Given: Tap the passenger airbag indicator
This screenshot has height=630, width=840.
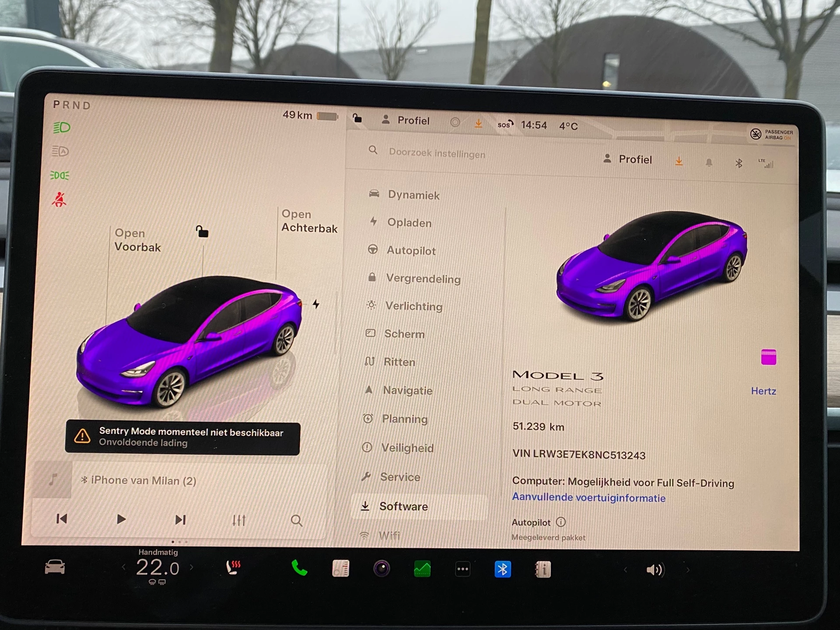Looking at the screenshot, I should 772,134.
